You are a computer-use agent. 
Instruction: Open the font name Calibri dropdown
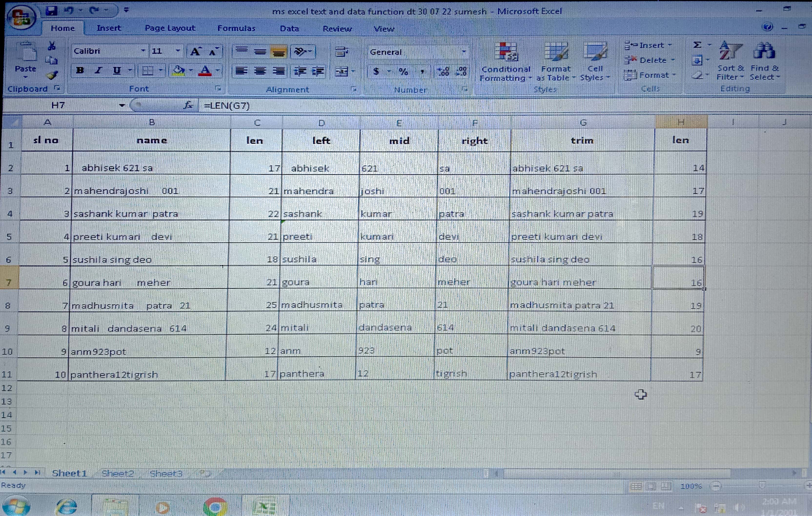(143, 51)
